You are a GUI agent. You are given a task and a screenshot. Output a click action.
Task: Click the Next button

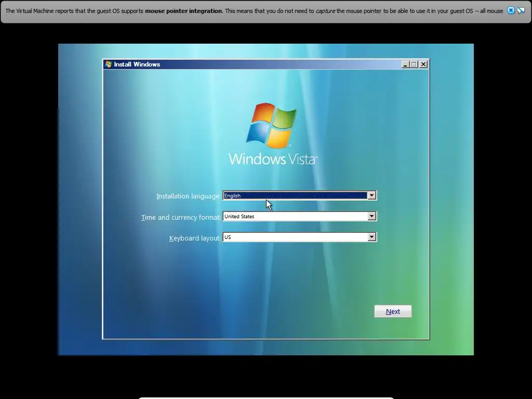pos(393,311)
